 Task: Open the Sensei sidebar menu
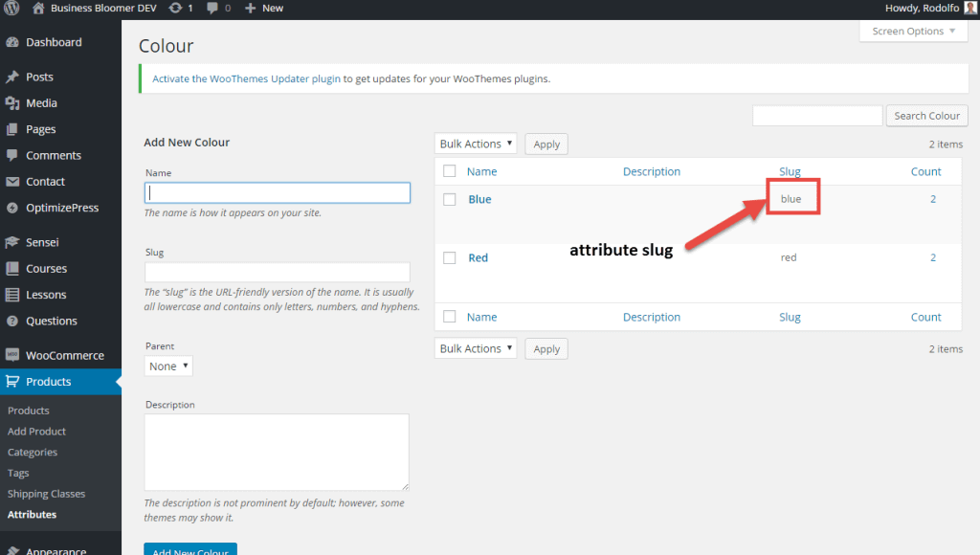point(43,243)
